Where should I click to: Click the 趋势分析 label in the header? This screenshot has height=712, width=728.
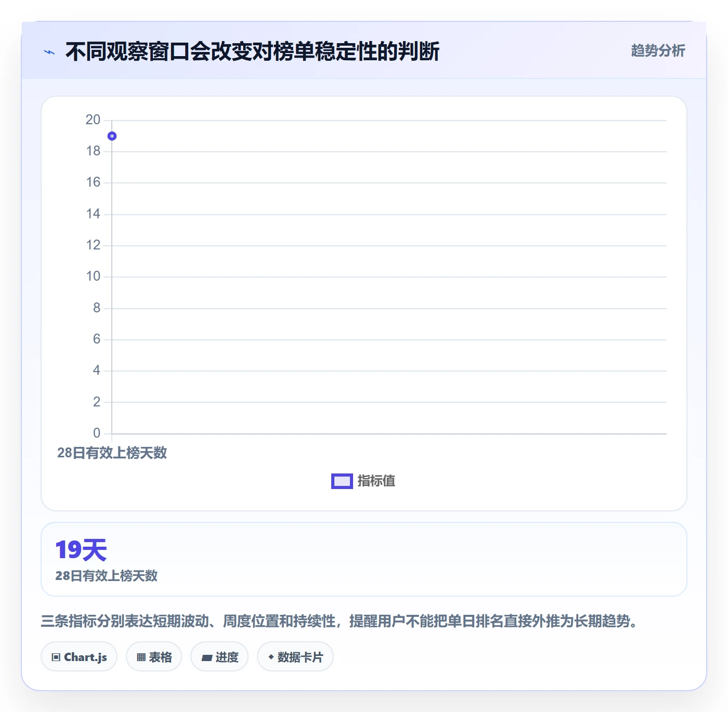coord(658,51)
